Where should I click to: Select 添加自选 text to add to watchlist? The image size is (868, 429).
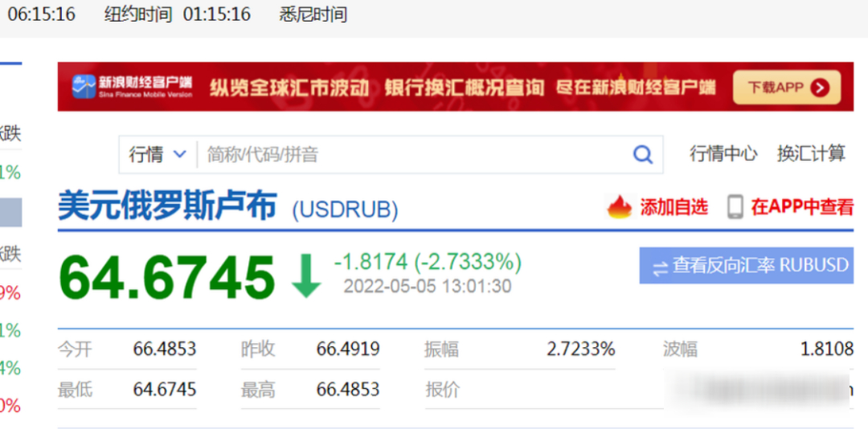(x=674, y=207)
